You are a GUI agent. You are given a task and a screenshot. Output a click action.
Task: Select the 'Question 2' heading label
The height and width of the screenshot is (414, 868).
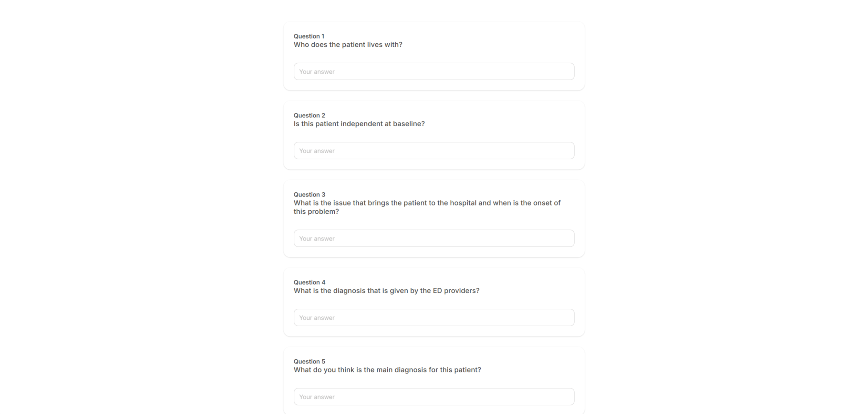[309, 115]
